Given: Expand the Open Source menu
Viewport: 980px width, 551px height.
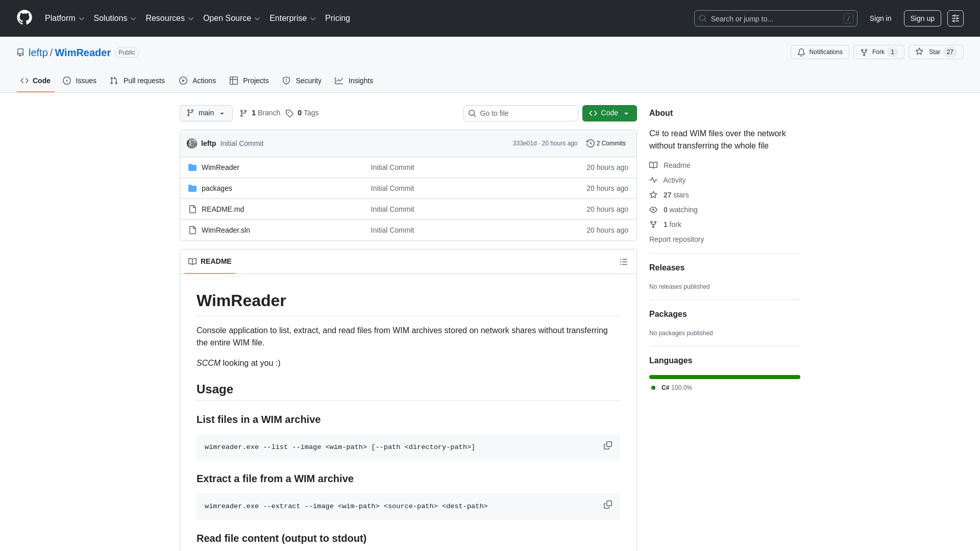Looking at the screenshot, I should click(x=231, y=18).
